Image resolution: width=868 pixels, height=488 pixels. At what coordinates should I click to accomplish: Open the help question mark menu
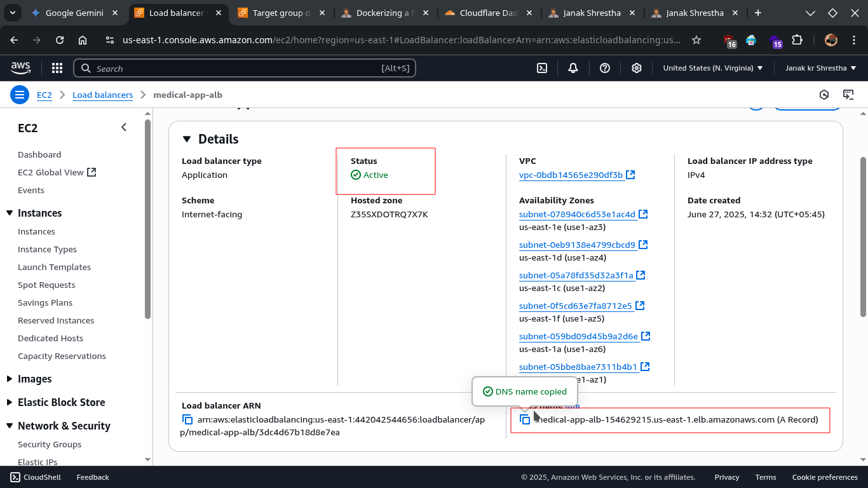605,68
